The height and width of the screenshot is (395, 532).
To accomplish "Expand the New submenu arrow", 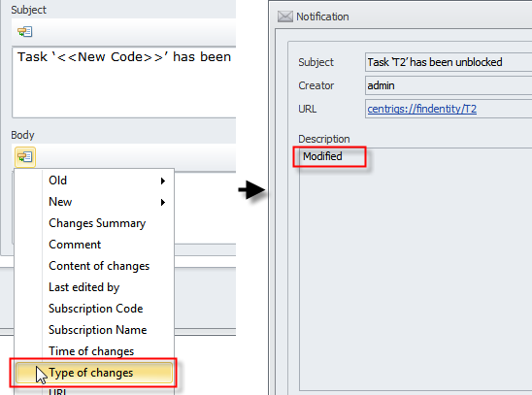I will click(x=163, y=203).
